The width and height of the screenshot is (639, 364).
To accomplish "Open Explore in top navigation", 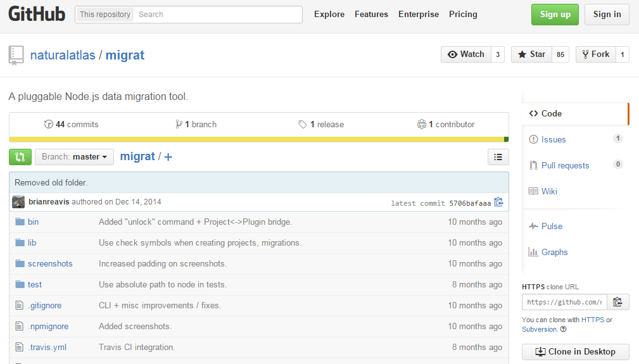I will pos(329,15).
